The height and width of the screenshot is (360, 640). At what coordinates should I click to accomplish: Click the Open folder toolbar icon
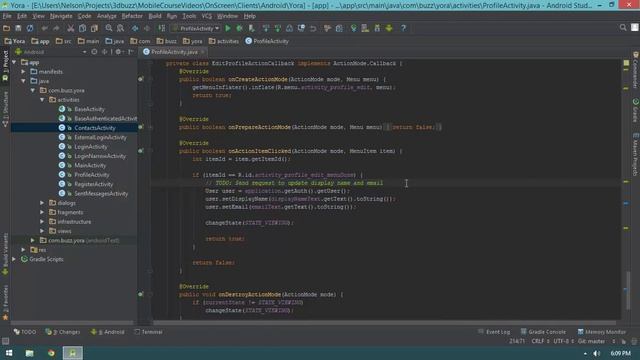tap(6, 28)
